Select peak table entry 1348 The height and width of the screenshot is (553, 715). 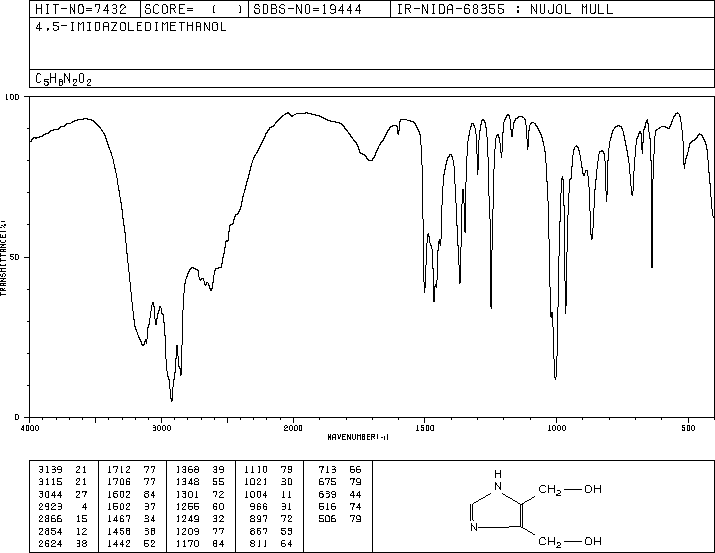pyautogui.click(x=187, y=481)
